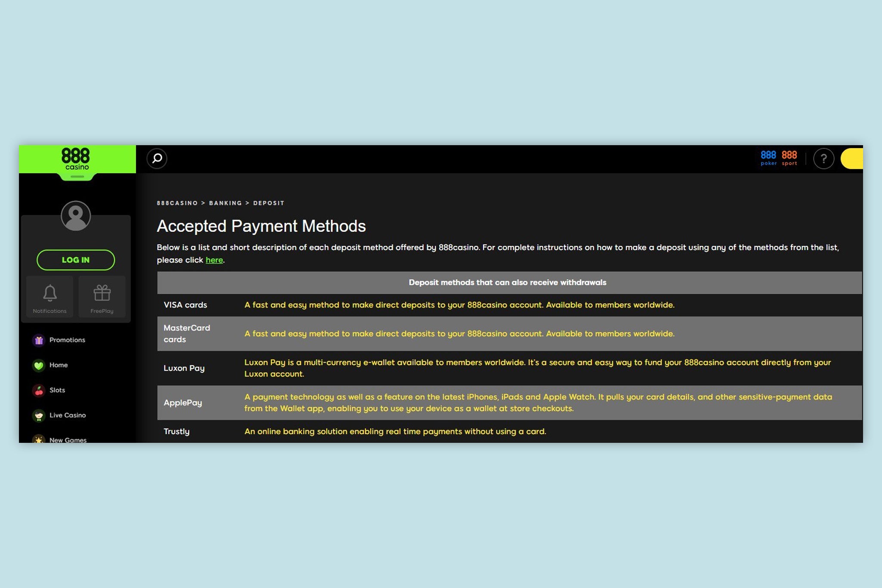
Task: Open search with the magnifier icon
Action: click(x=156, y=159)
